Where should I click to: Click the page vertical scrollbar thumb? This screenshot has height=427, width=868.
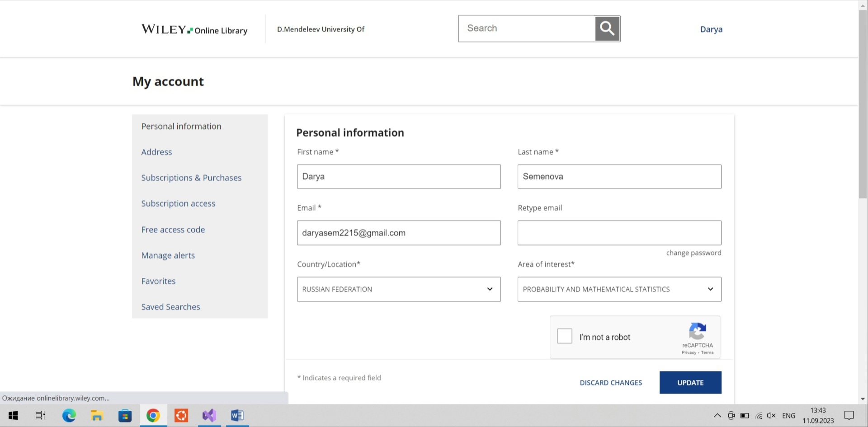pos(863,104)
